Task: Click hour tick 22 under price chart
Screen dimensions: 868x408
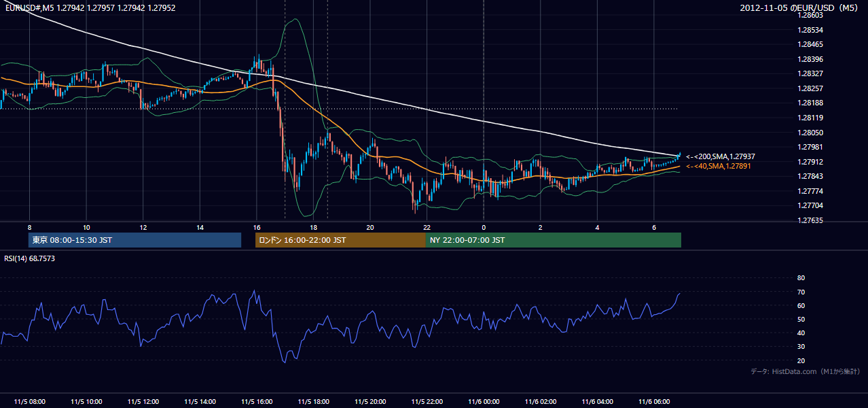Action: (427, 227)
